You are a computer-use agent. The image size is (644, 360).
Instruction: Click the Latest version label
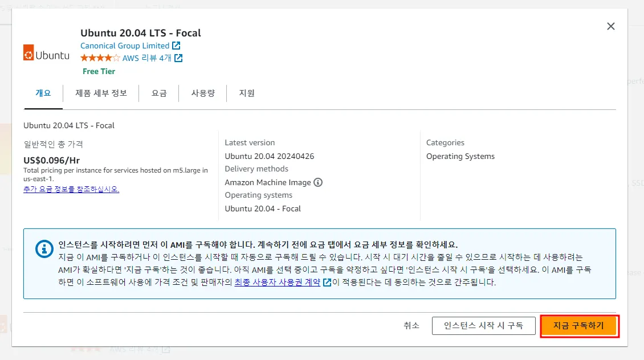(250, 142)
